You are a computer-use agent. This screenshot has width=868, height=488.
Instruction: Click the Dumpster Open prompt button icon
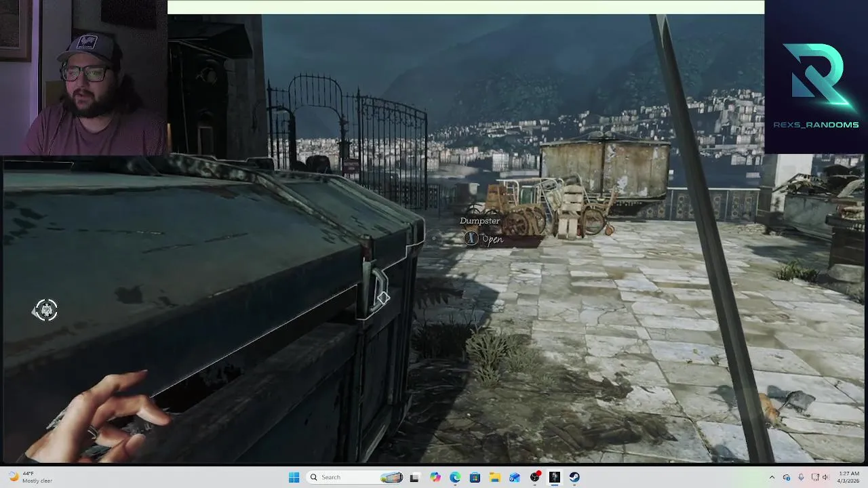tap(471, 238)
